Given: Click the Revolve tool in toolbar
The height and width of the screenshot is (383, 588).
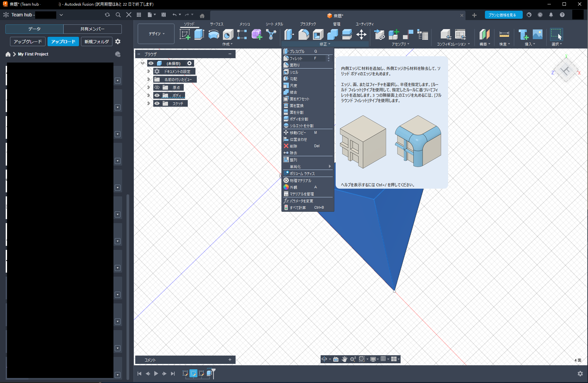Looking at the screenshot, I should (x=214, y=34).
